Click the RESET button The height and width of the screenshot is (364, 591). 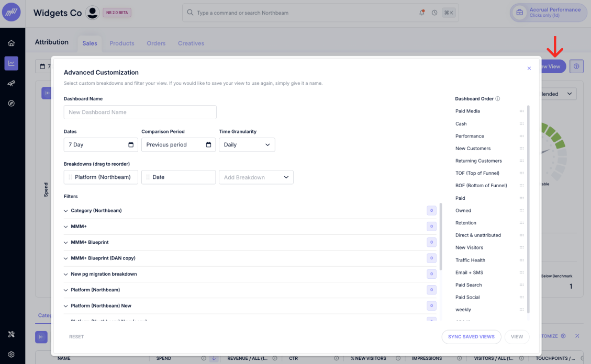click(x=76, y=336)
